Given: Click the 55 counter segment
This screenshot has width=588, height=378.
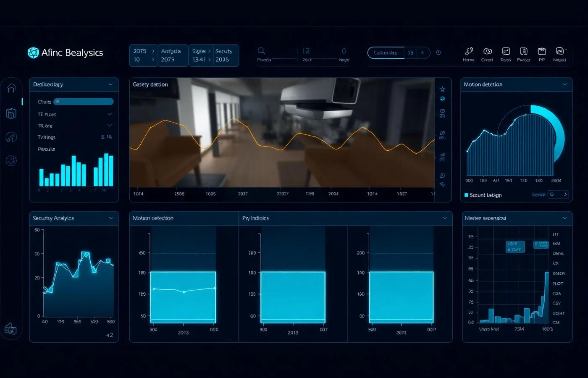Looking at the screenshot, I should (411, 52).
